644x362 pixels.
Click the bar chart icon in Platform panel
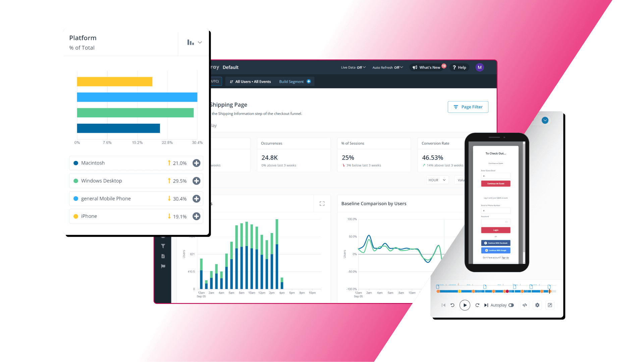click(191, 43)
